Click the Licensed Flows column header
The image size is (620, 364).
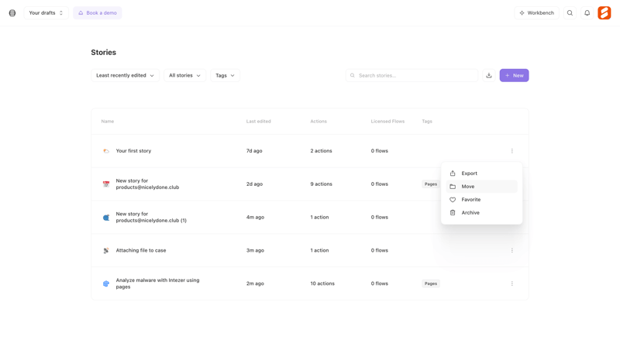(x=388, y=122)
